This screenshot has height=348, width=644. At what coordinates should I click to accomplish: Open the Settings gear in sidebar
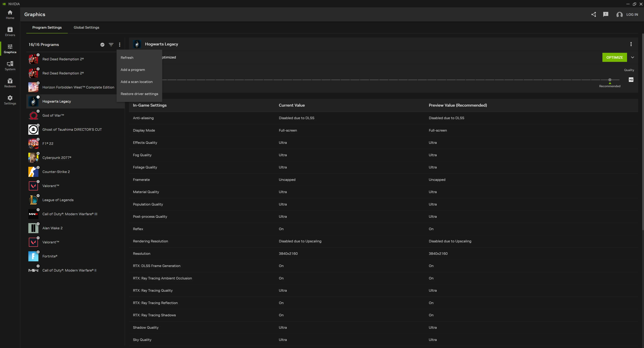pos(10,100)
